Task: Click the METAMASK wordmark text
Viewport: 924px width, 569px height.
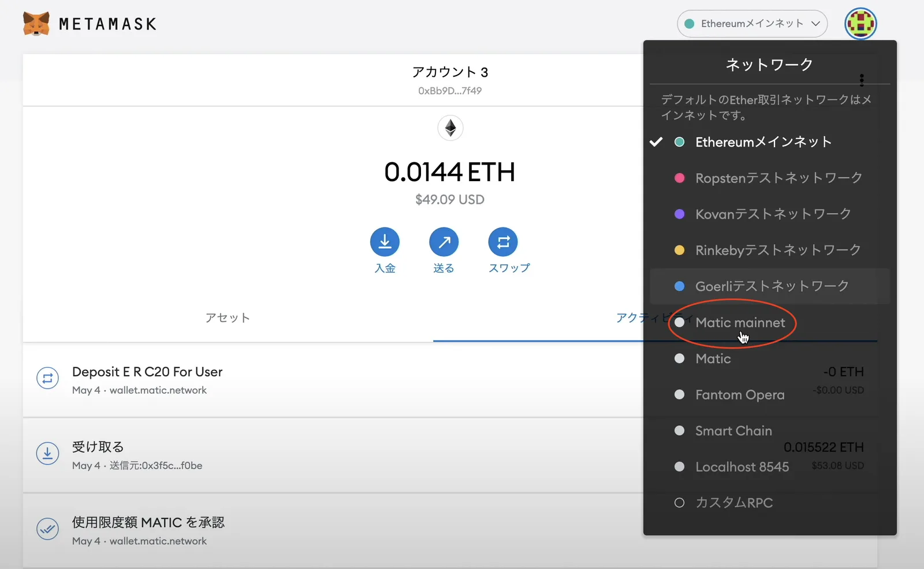Action: [x=108, y=24]
